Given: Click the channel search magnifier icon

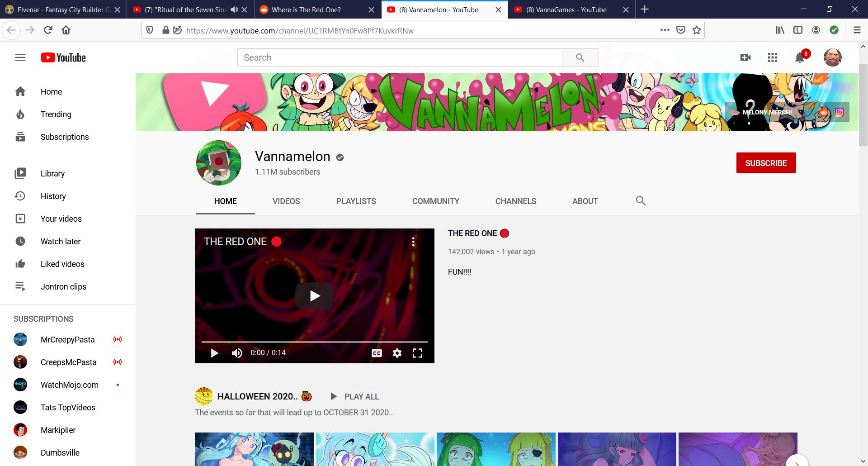Looking at the screenshot, I should (641, 201).
